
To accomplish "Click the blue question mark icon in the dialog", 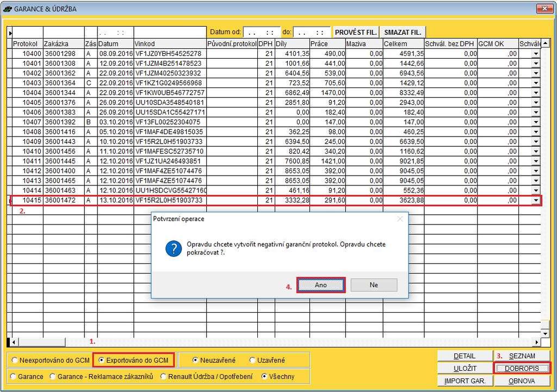I will (174, 248).
